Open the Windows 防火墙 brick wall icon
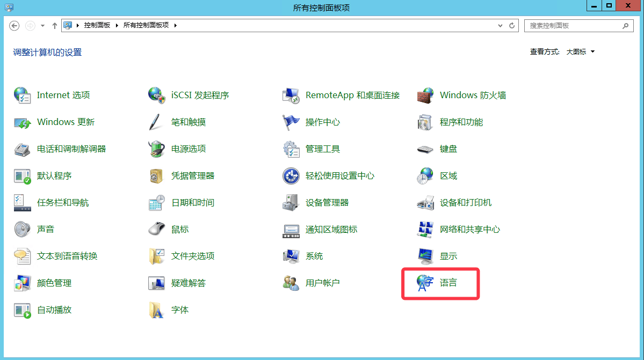Image resolution: width=644 pixels, height=360 pixels. pyautogui.click(x=425, y=95)
